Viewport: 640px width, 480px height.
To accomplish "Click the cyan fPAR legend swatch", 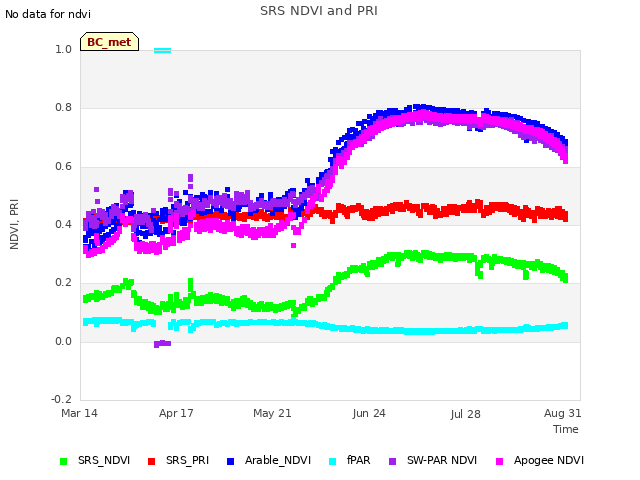I will (x=333, y=461).
